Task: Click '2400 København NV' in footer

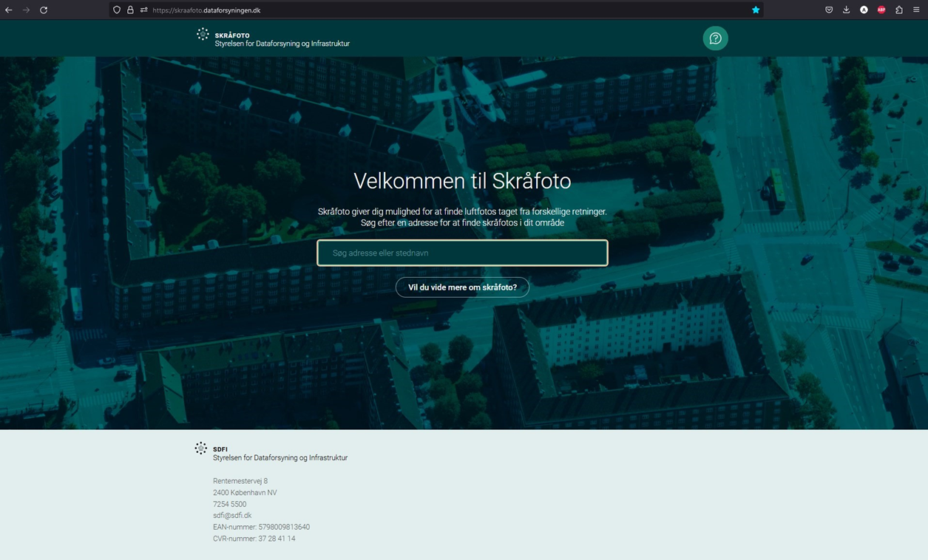Action: click(245, 493)
